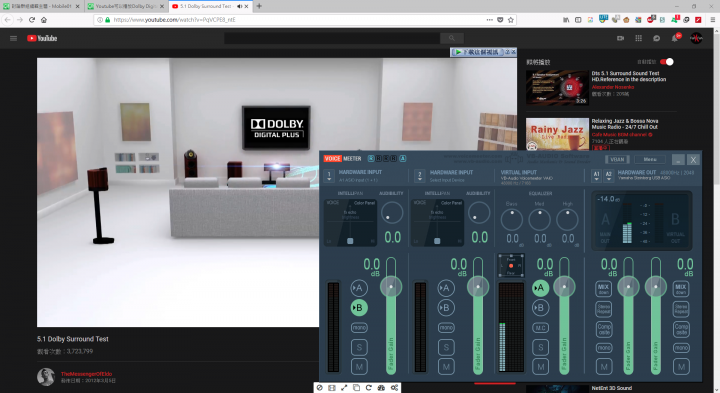Open the VBAN settings button
Screen dimensions: 720x393
(617, 159)
